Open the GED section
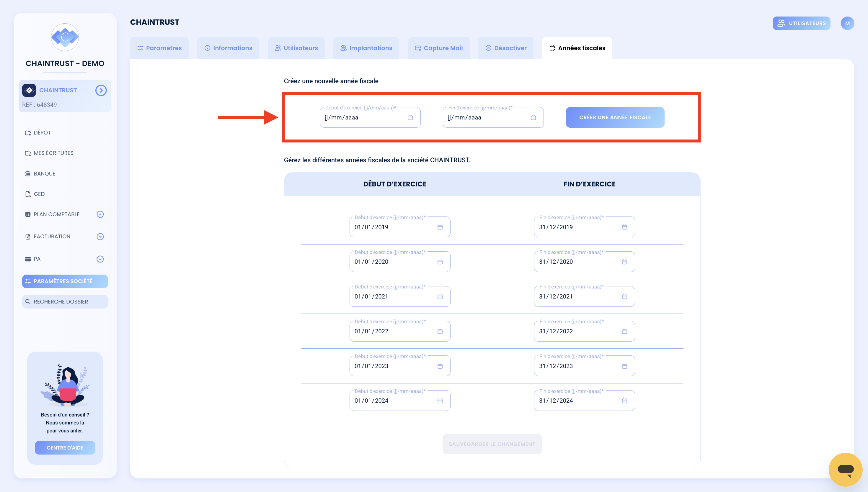This screenshot has width=868, height=492. (x=35, y=194)
